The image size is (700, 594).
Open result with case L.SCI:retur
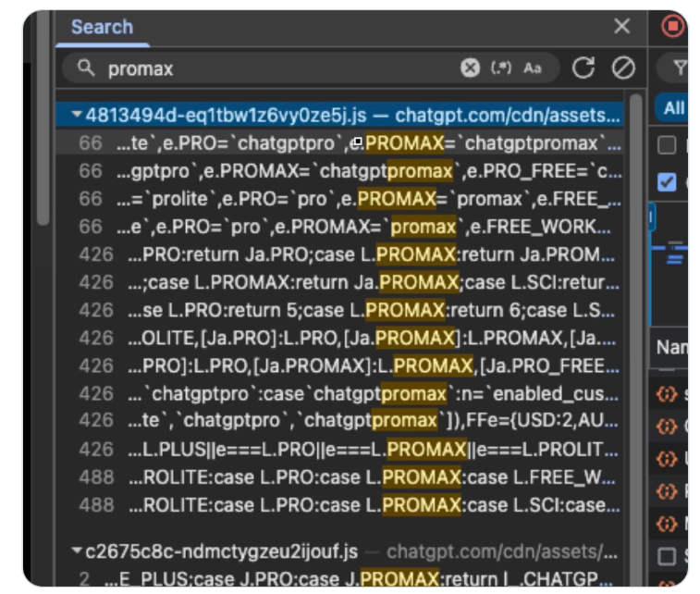339,282
